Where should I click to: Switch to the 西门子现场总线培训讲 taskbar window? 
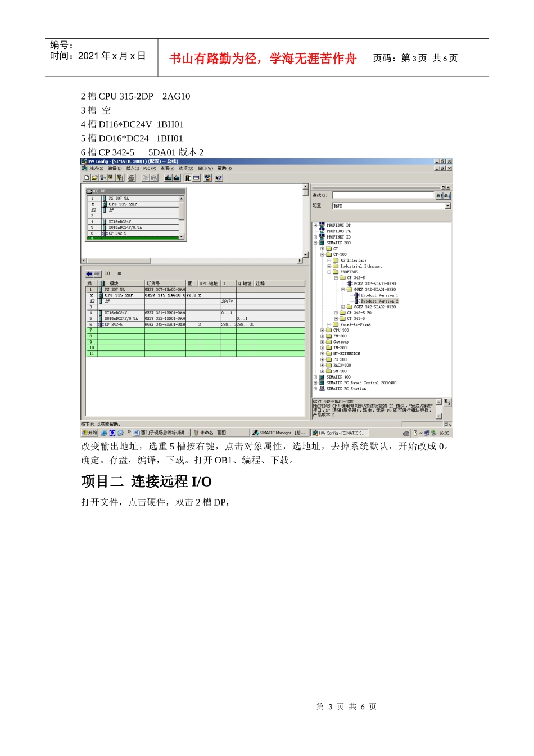pyautogui.click(x=161, y=433)
